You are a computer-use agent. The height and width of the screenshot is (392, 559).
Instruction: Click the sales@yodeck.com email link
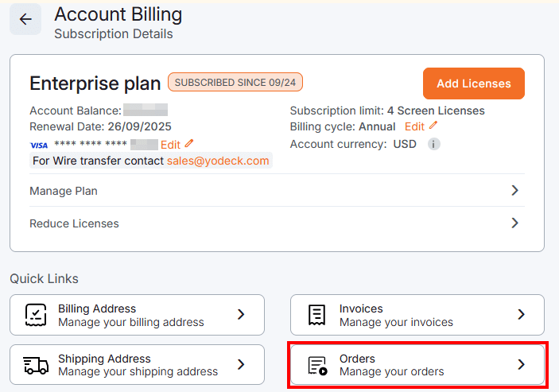(218, 161)
